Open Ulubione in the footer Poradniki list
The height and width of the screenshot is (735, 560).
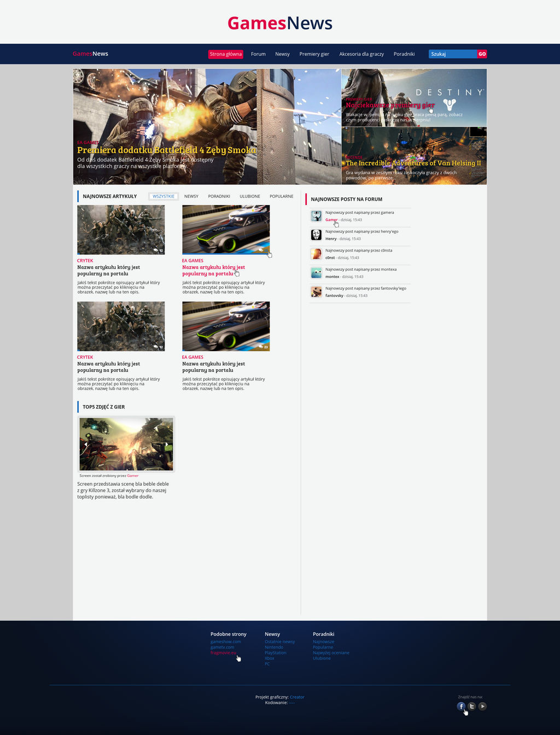pyautogui.click(x=322, y=658)
